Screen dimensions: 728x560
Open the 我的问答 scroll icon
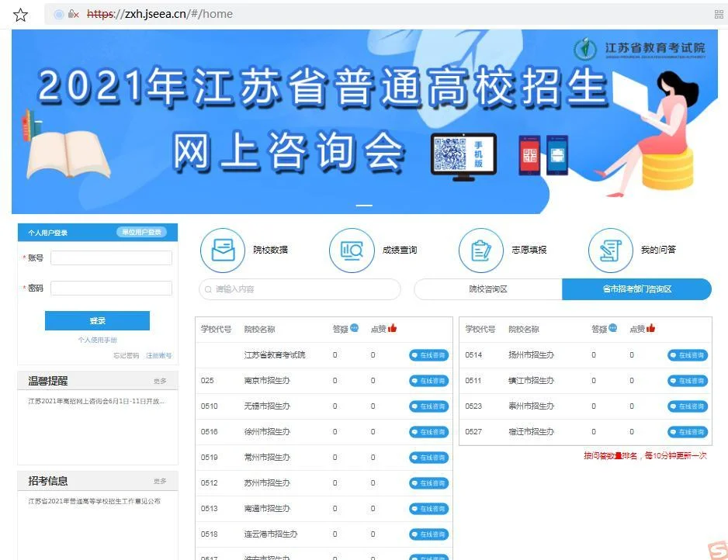click(611, 250)
